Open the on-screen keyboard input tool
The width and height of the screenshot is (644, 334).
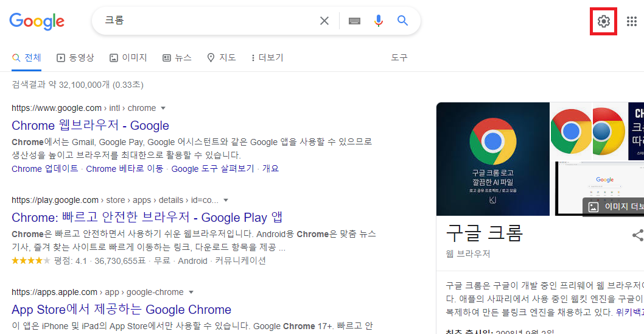click(x=354, y=21)
